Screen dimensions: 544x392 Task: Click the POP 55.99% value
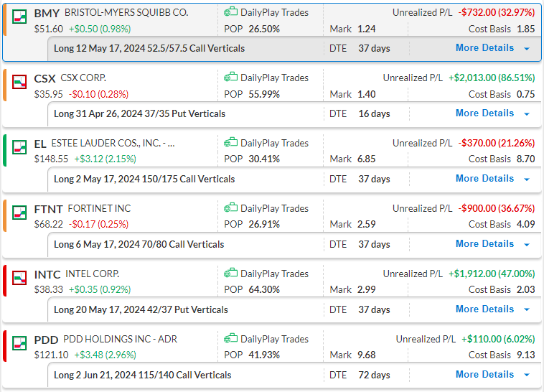pyautogui.click(x=264, y=94)
